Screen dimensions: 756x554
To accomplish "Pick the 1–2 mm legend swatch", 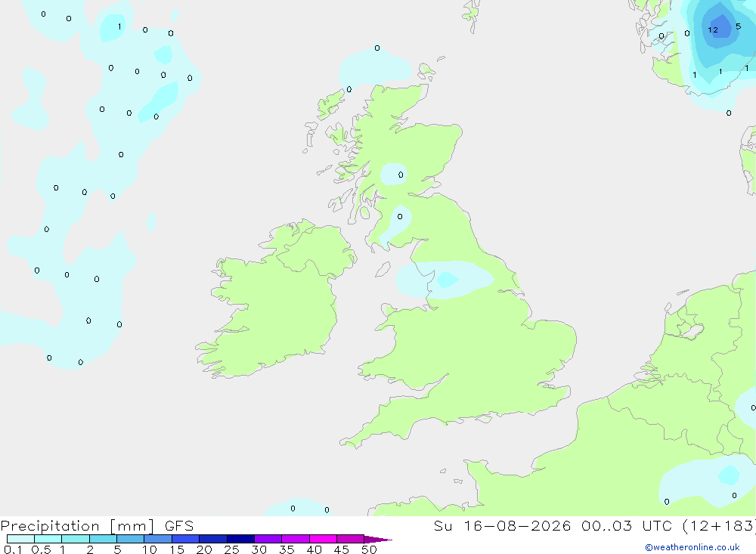I will tap(75, 539).
